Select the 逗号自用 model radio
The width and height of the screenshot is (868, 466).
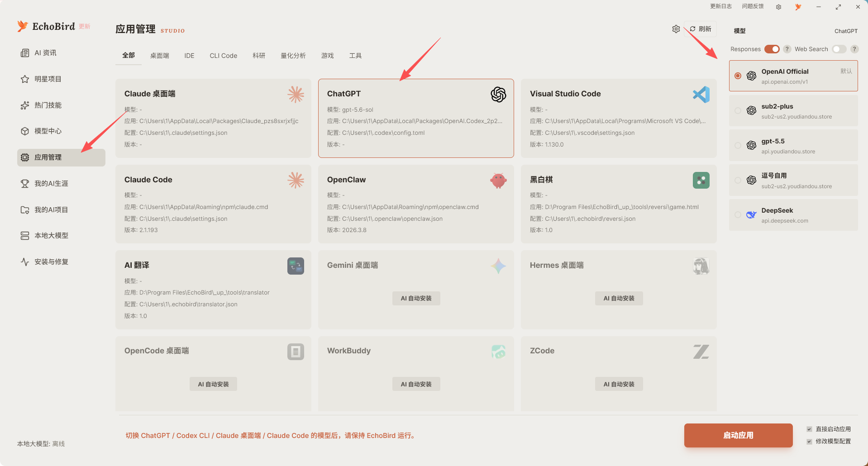(738, 181)
